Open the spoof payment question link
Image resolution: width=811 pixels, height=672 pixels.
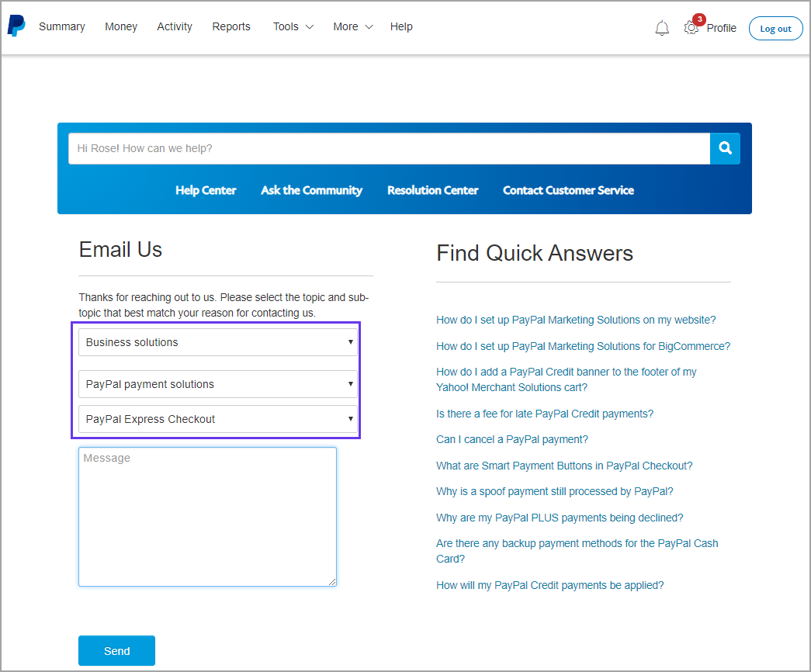(554, 491)
